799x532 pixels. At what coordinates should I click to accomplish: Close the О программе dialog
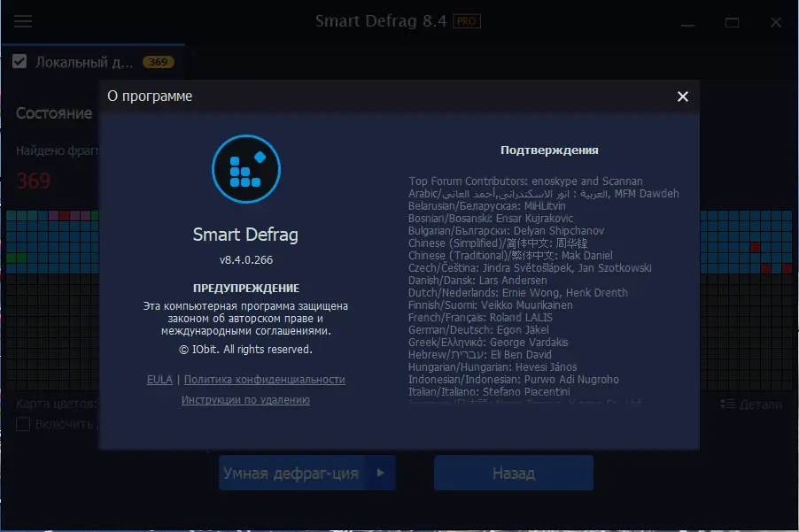coord(682,96)
